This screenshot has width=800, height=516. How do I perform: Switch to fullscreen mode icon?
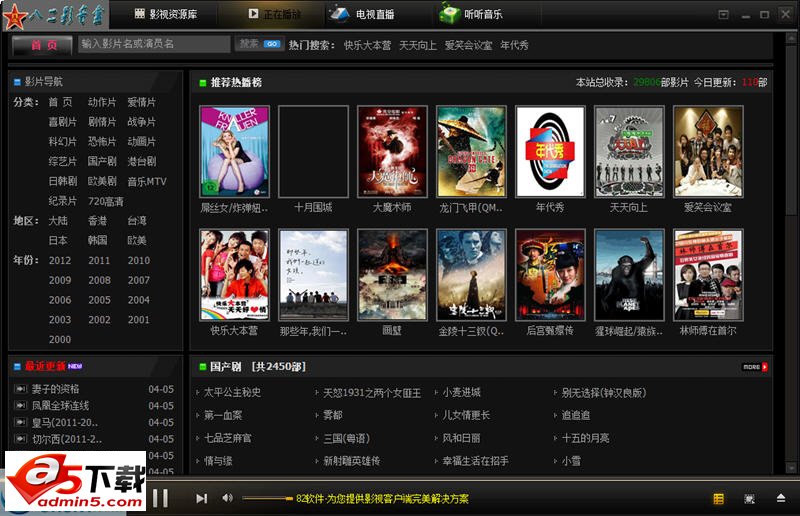pos(749,498)
